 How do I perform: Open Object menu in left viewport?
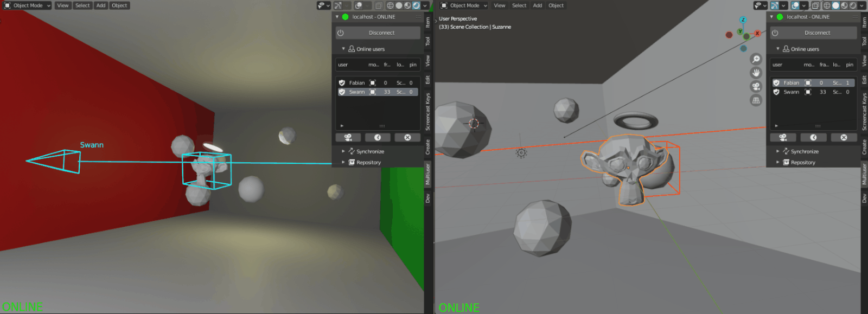coord(119,5)
